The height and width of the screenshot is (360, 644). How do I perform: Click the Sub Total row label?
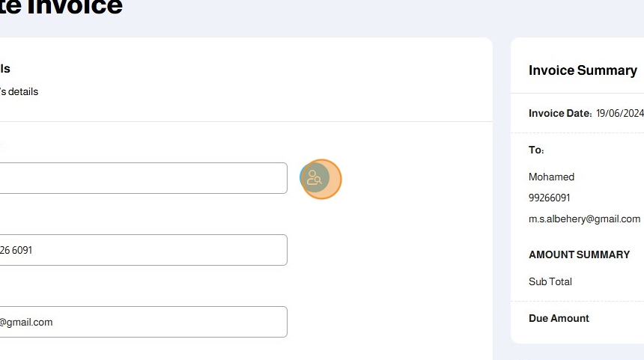click(550, 281)
